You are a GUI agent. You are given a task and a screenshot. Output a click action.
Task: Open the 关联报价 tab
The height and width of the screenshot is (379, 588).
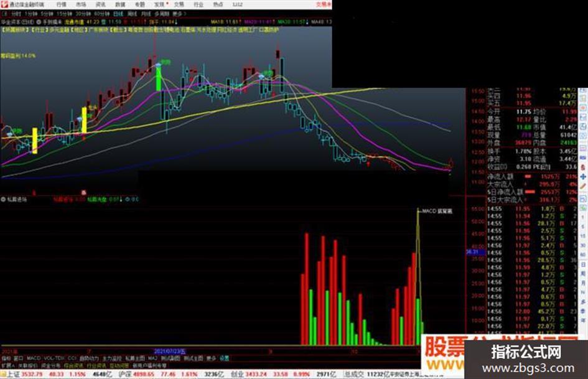click(28, 365)
